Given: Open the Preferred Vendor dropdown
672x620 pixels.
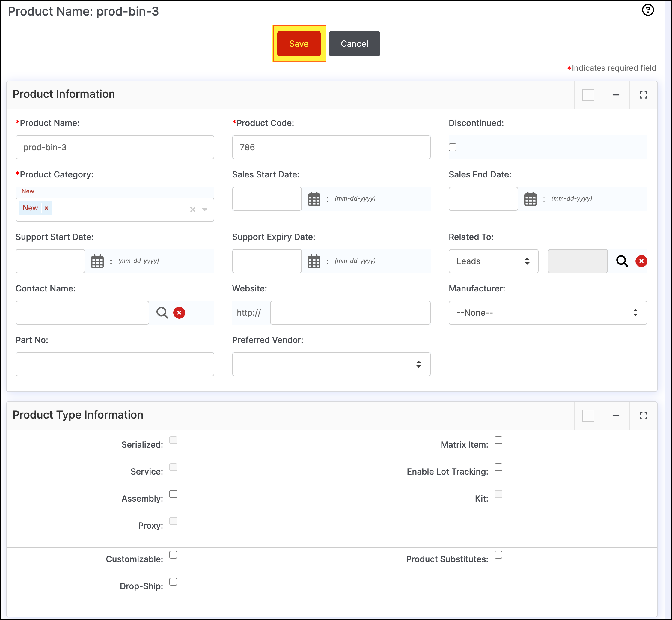Looking at the screenshot, I should [331, 364].
